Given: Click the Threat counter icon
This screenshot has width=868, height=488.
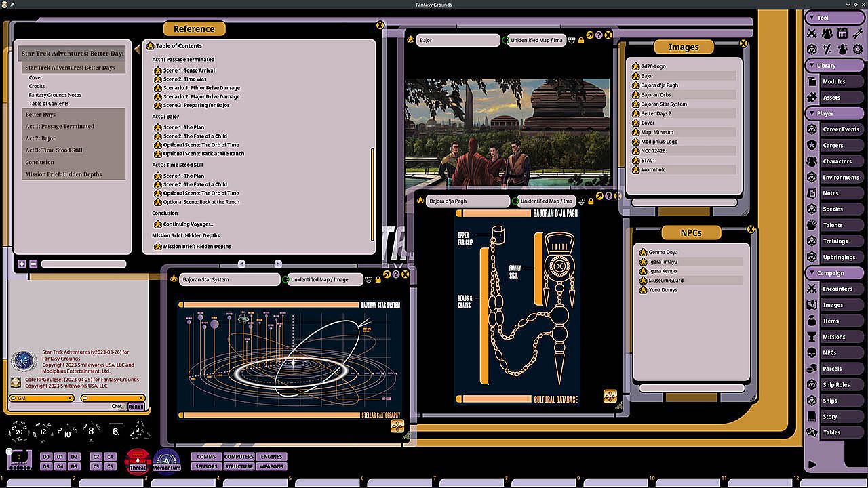Looking at the screenshot, I should (x=138, y=460).
